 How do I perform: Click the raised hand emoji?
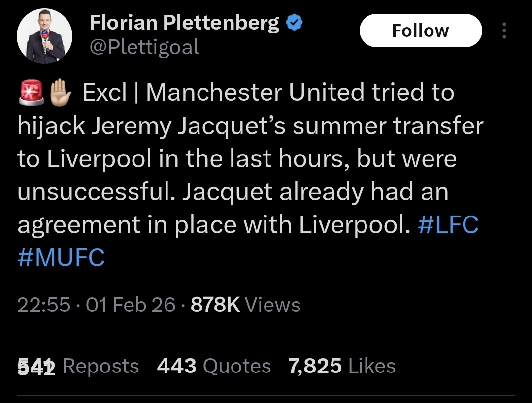tap(61, 93)
